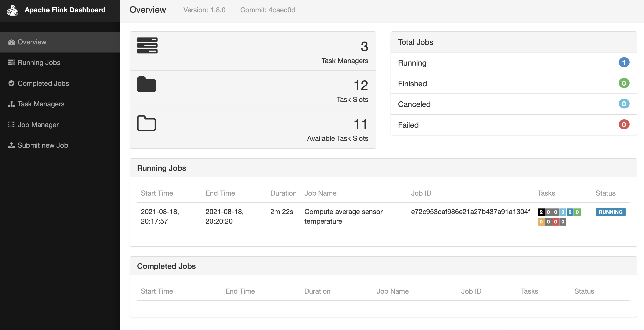Screen dimensions: 644x330
Task: Click the red Failed count badge
Action: tap(624, 125)
